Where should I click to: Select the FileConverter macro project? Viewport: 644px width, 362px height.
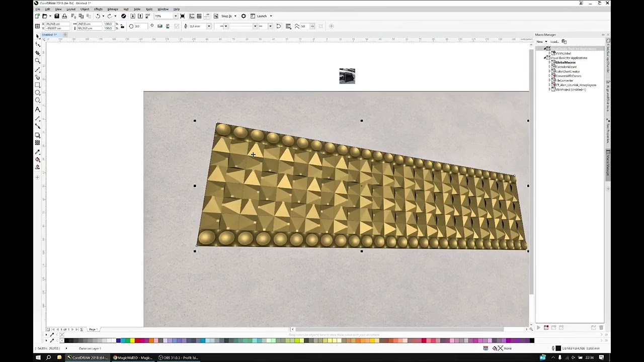tap(565, 80)
